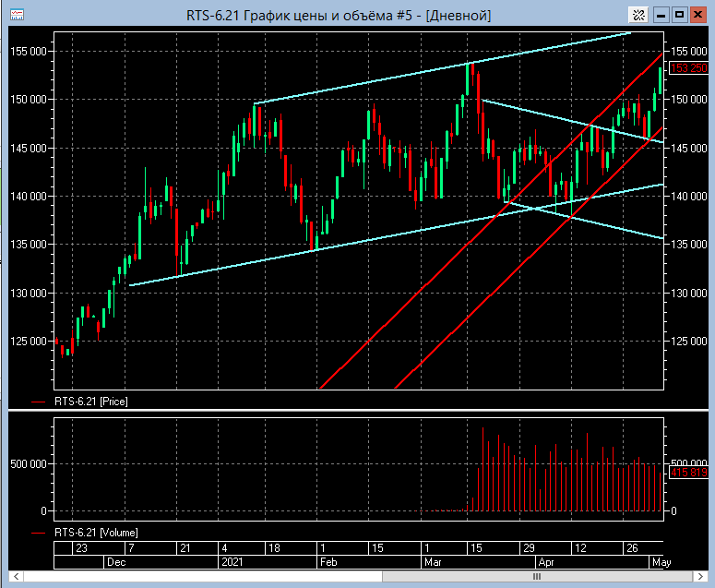Click the date label 23 on the time axis
Viewport: 715px width, 588px height.
click(x=81, y=548)
